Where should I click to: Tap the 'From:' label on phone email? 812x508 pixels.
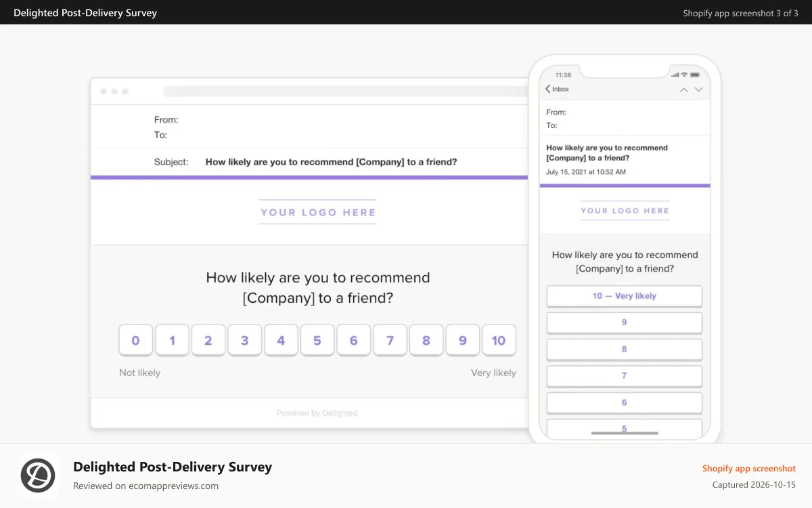(x=556, y=112)
